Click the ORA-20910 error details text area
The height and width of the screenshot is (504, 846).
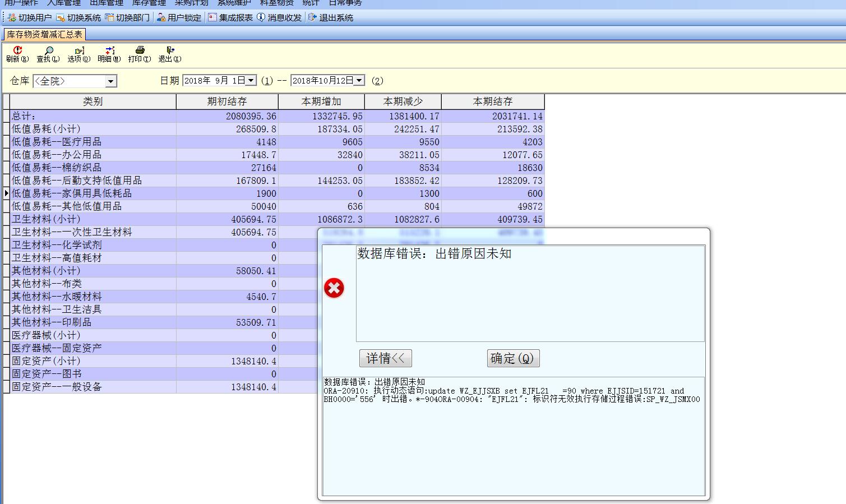(x=514, y=436)
